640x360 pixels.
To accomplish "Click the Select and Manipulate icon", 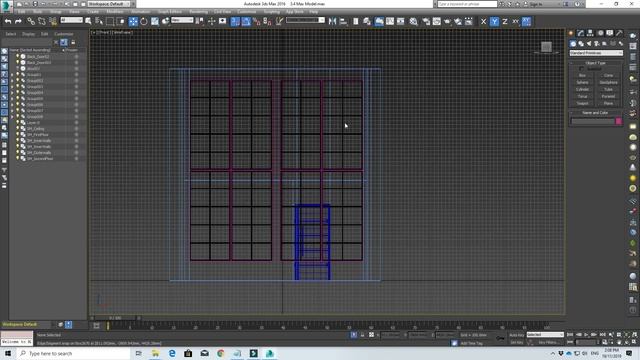I will point(211,21).
